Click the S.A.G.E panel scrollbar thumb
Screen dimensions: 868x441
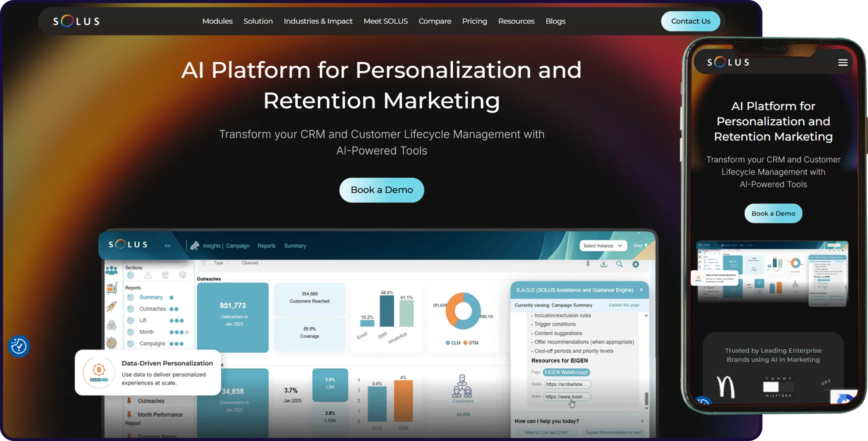click(646, 398)
